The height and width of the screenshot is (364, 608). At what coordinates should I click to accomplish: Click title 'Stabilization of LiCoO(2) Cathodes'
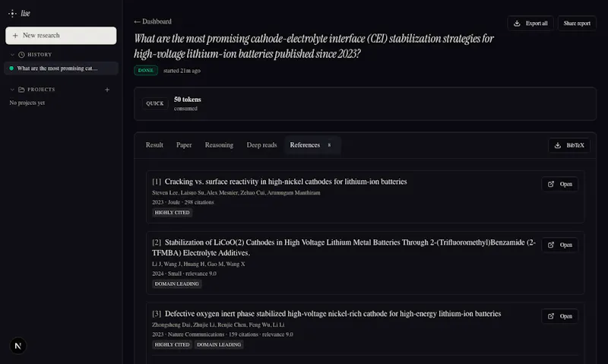(344, 247)
